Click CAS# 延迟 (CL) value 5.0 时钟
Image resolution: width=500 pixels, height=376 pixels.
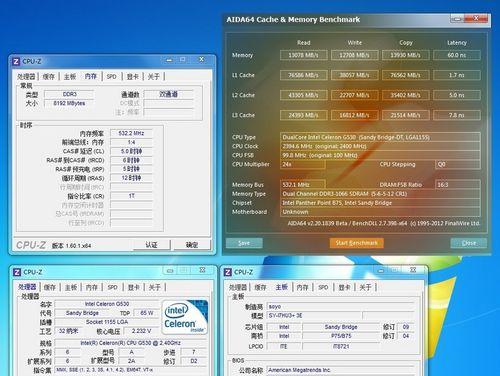[131, 151]
